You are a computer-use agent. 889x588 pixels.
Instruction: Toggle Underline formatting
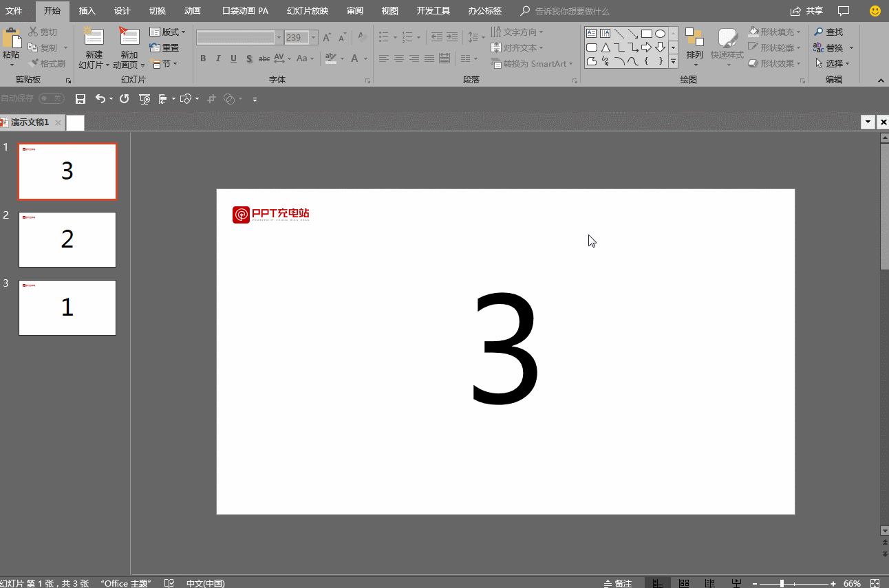point(233,58)
